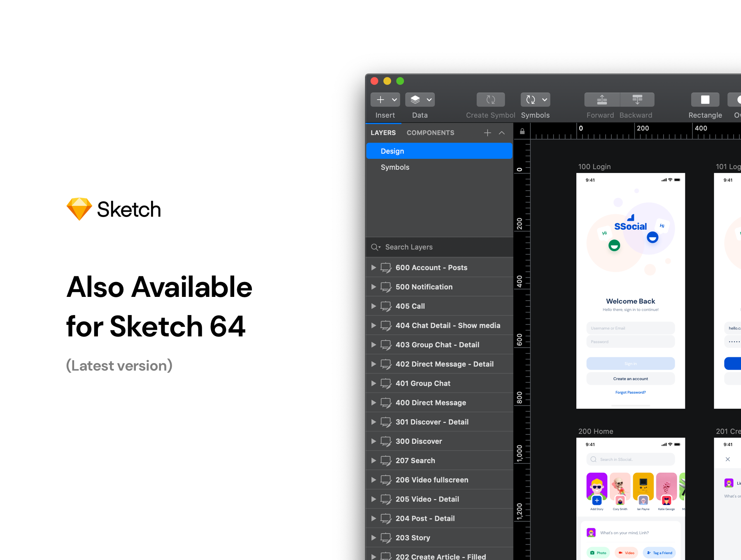The image size is (741, 560).
Task: Collapse the pages list with chevron
Action: [x=502, y=133]
